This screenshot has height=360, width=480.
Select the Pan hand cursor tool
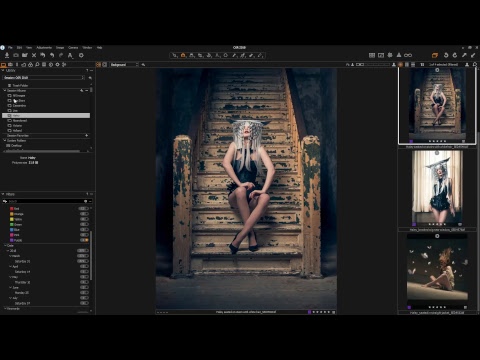[x=183, y=55]
